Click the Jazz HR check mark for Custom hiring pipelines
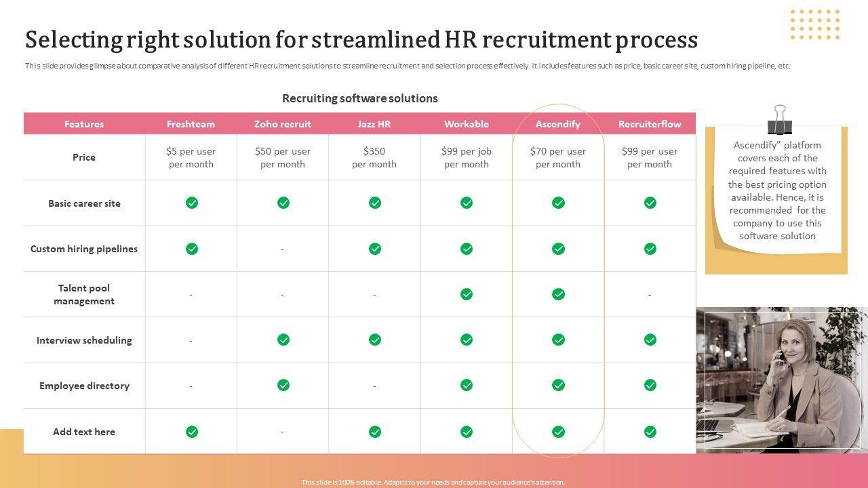The width and height of the screenshot is (868, 488). click(x=375, y=249)
